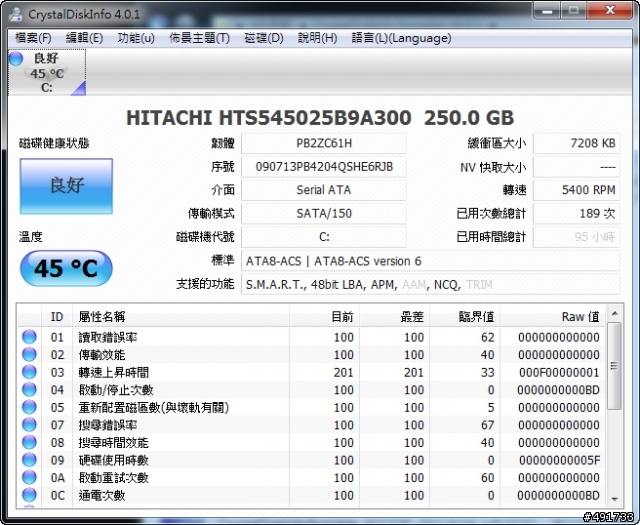Select row 轉速上昇時間 attribute name

point(113,372)
